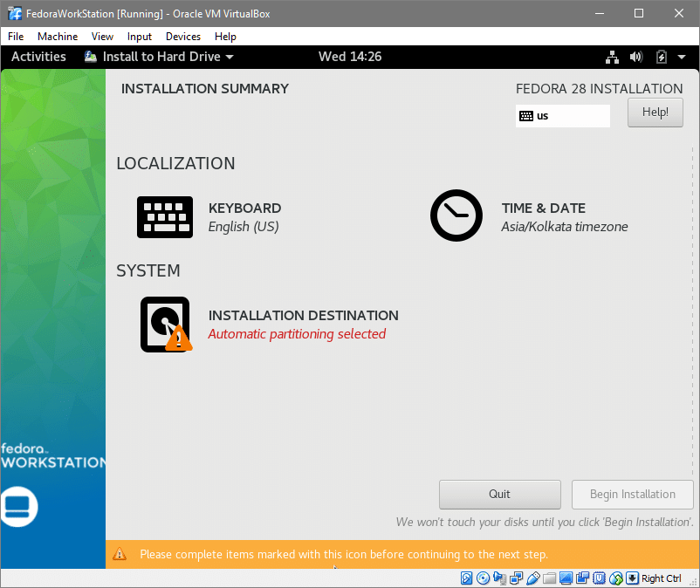Select INSTALLATION DESTINATION Automatic partitioning selected

tap(269, 325)
